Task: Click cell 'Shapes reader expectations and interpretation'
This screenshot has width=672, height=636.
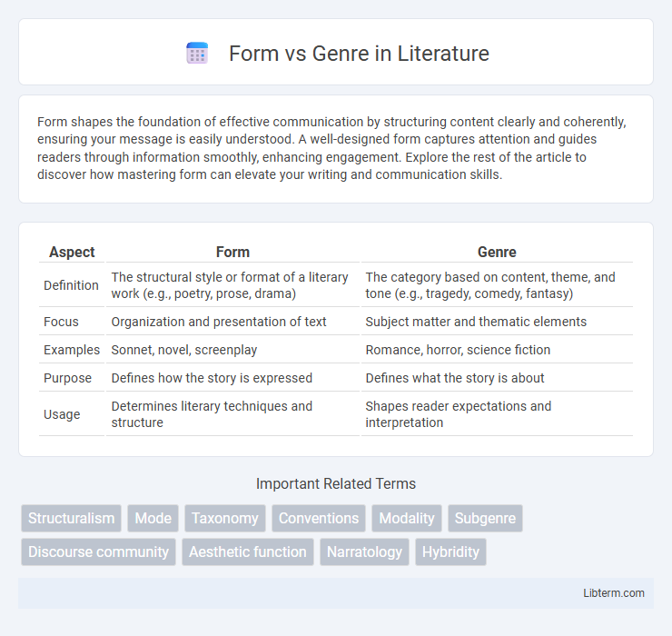Action: (x=497, y=414)
